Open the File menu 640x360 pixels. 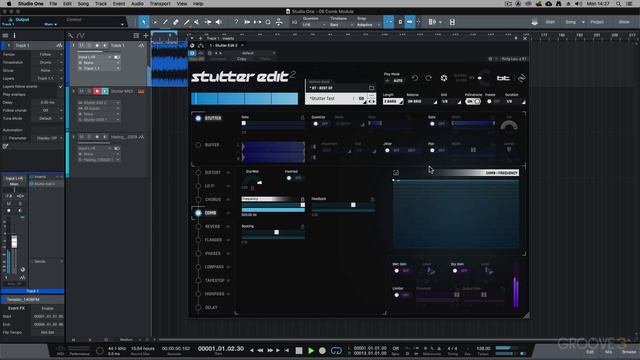[53, 4]
